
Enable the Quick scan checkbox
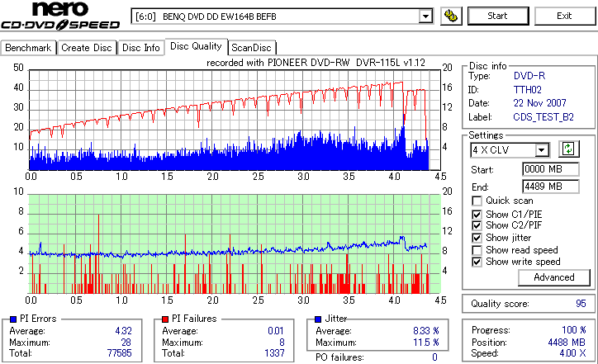(477, 201)
